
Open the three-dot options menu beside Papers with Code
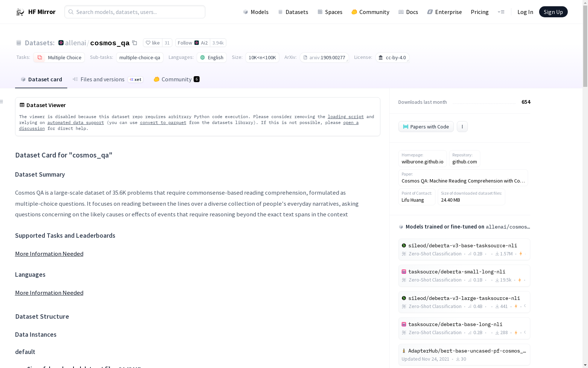coord(462,127)
